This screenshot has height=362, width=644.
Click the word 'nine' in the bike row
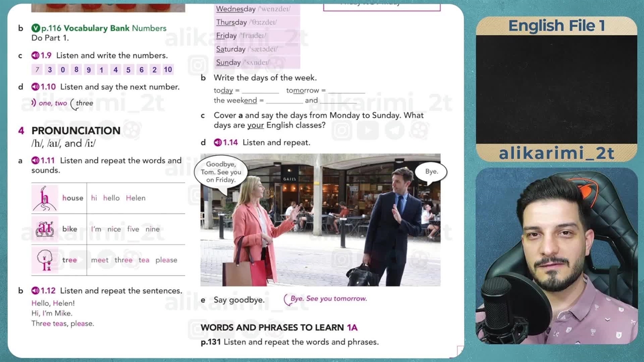(x=152, y=229)
